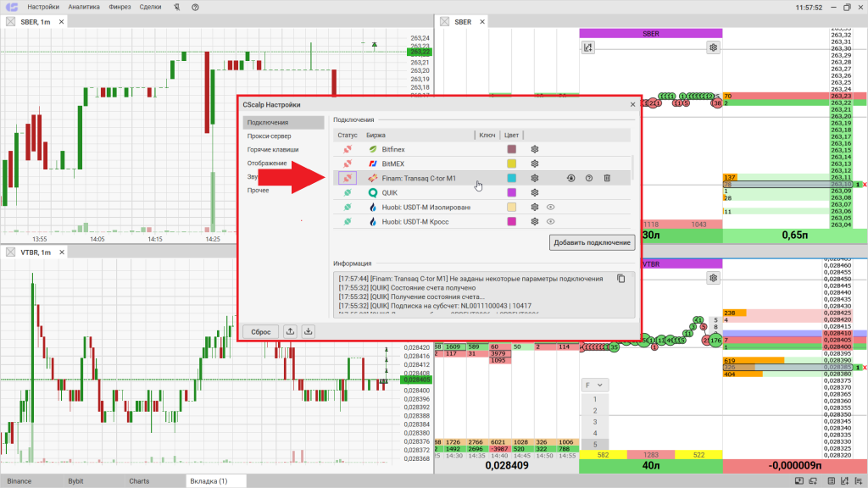Change the BitMEX yellow color swatch

(512, 164)
